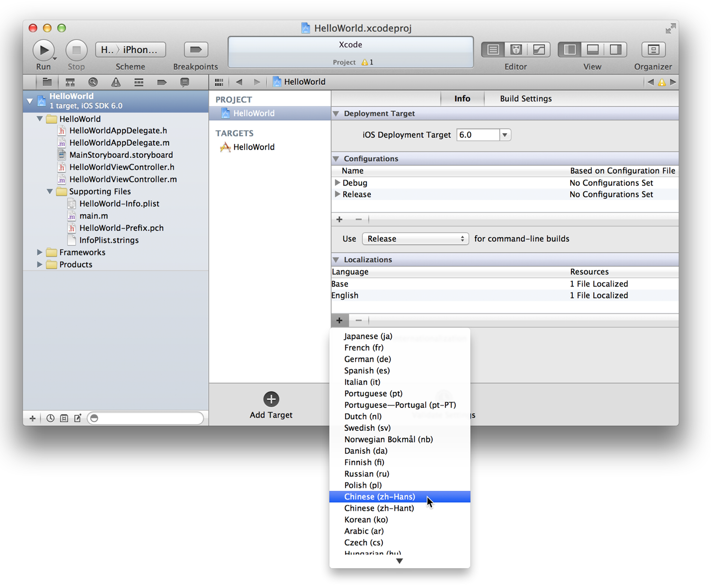Click the Run button in toolbar
The image size is (711, 588).
43,50
